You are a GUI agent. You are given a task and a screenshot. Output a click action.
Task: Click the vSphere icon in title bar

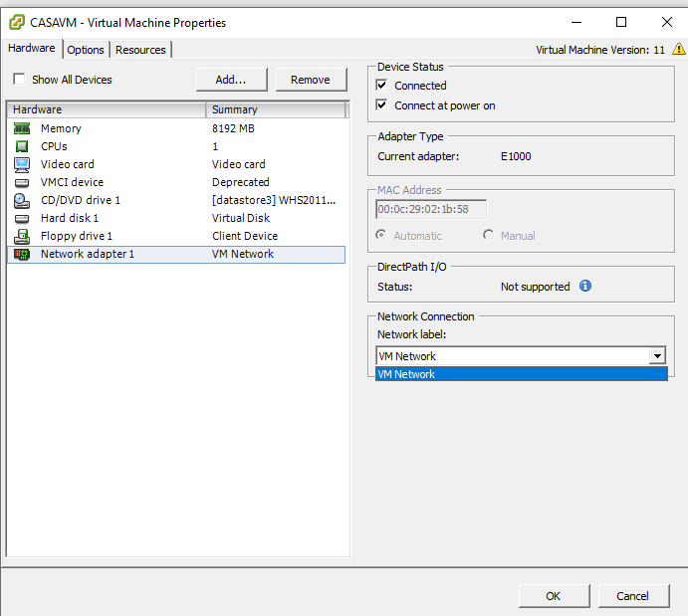click(17, 22)
